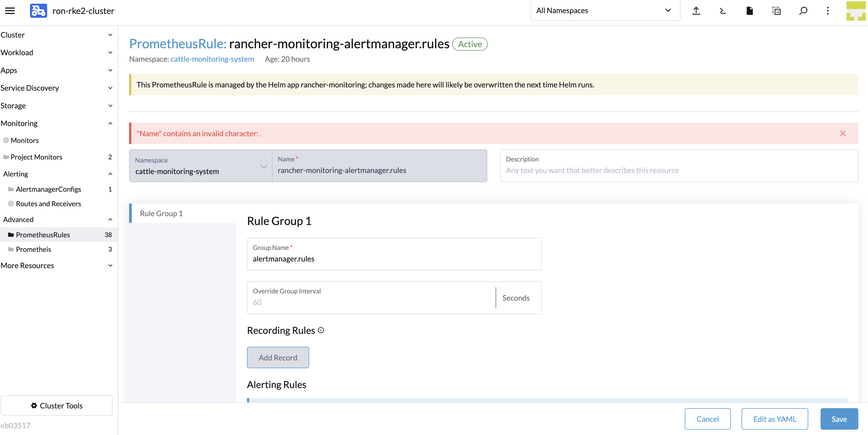Viewport: 868px width, 435px height.
Task: Open the kebab three-dot actions menu
Action: [x=828, y=10]
